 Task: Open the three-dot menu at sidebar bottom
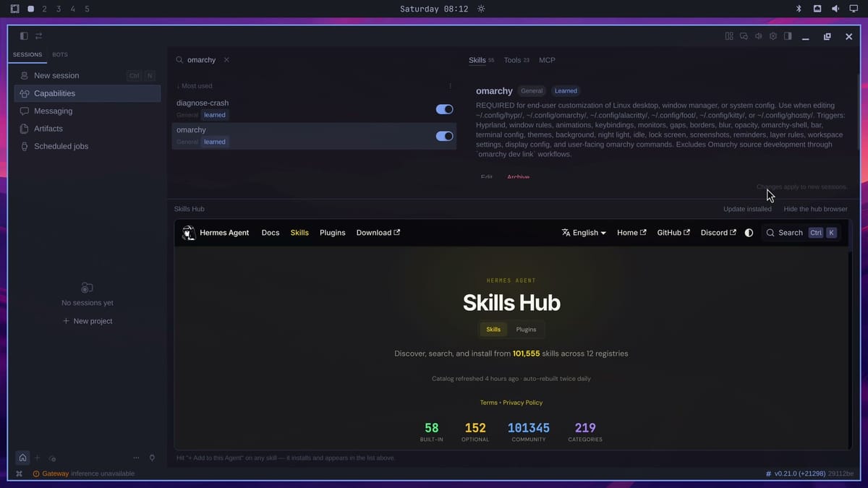tap(136, 458)
